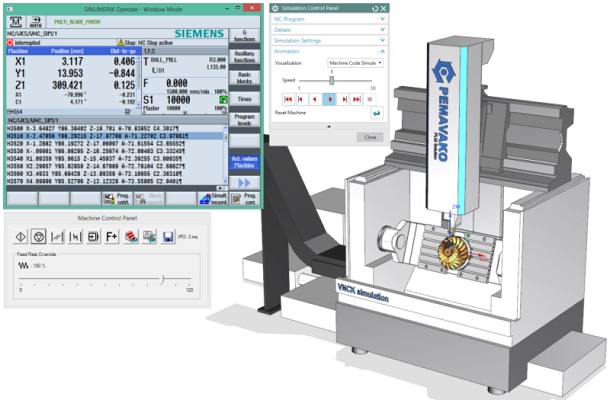
Task: Fast forward animation to end
Action: (356, 100)
